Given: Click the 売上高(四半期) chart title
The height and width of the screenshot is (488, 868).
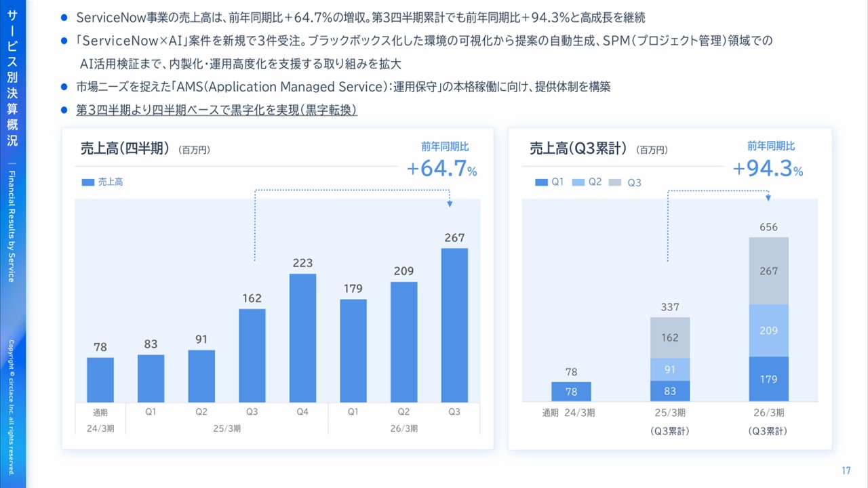Looking at the screenshot, I should coord(124,149).
